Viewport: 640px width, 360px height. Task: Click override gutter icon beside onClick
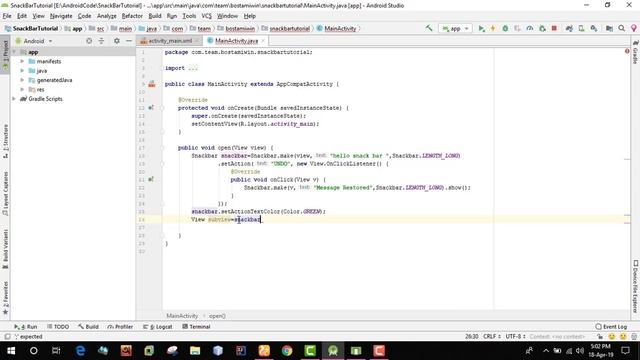[x=151, y=179]
